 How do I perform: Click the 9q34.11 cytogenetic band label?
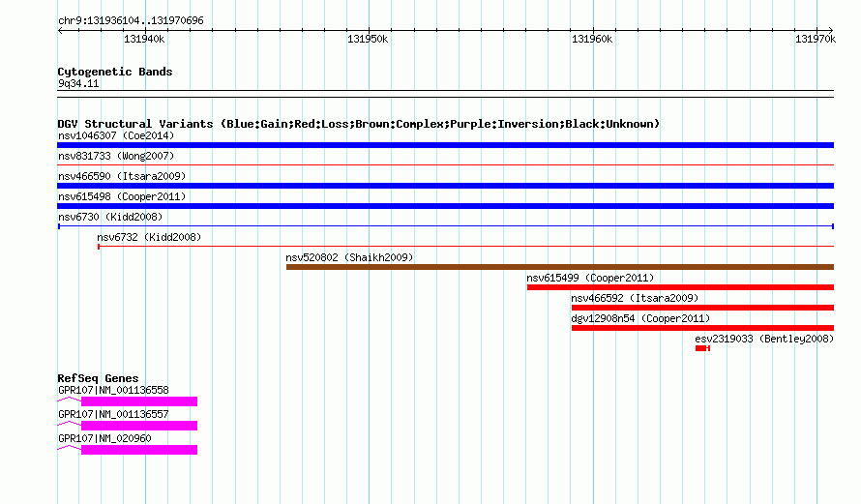(x=78, y=83)
